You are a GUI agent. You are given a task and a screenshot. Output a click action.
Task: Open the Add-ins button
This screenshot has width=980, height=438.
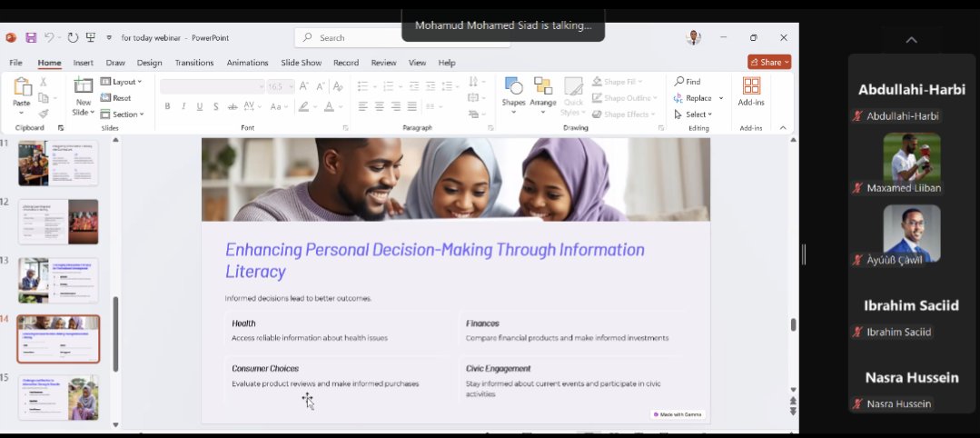point(751,92)
